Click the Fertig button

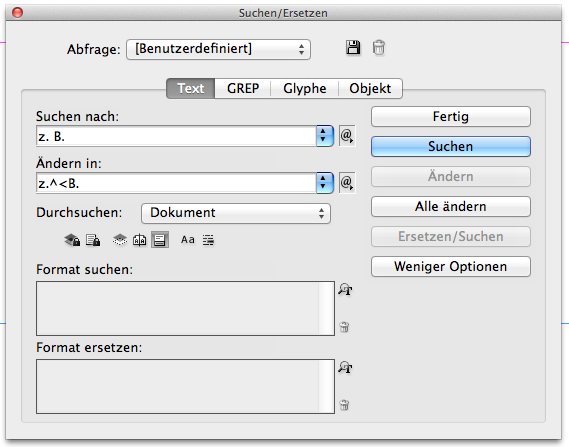pyautogui.click(x=451, y=116)
